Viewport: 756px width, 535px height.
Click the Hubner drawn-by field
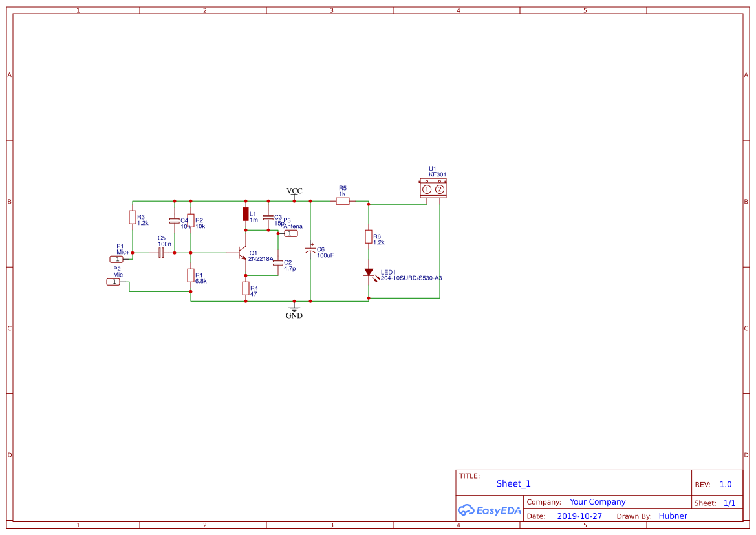point(673,516)
